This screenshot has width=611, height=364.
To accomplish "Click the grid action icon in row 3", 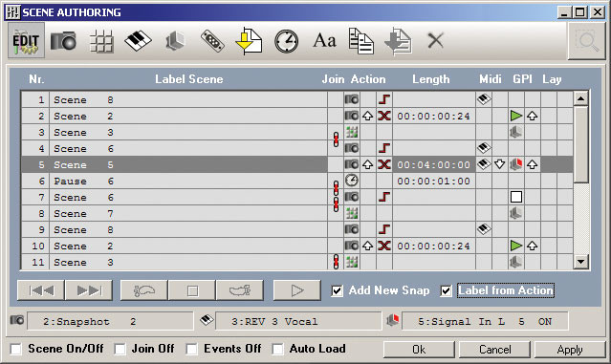I will pos(352,132).
